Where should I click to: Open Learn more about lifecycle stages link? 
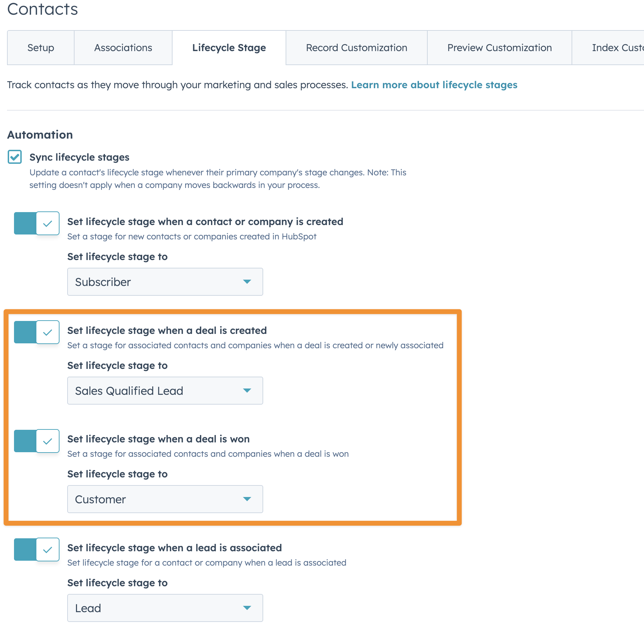coord(434,85)
